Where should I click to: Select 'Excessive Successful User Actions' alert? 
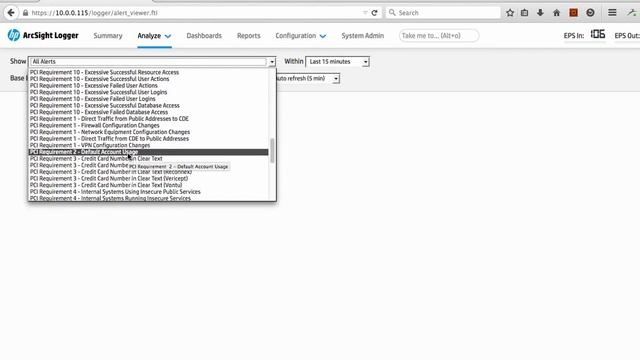149,79
